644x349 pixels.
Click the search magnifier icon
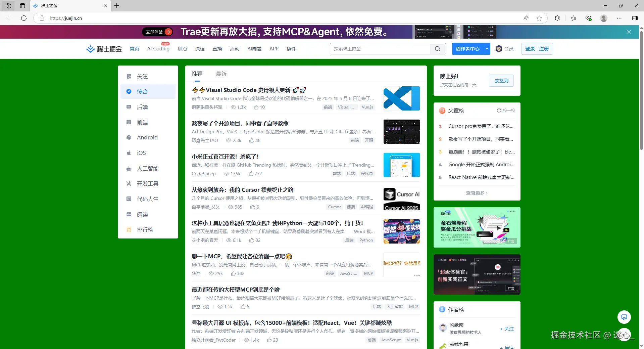click(x=437, y=48)
